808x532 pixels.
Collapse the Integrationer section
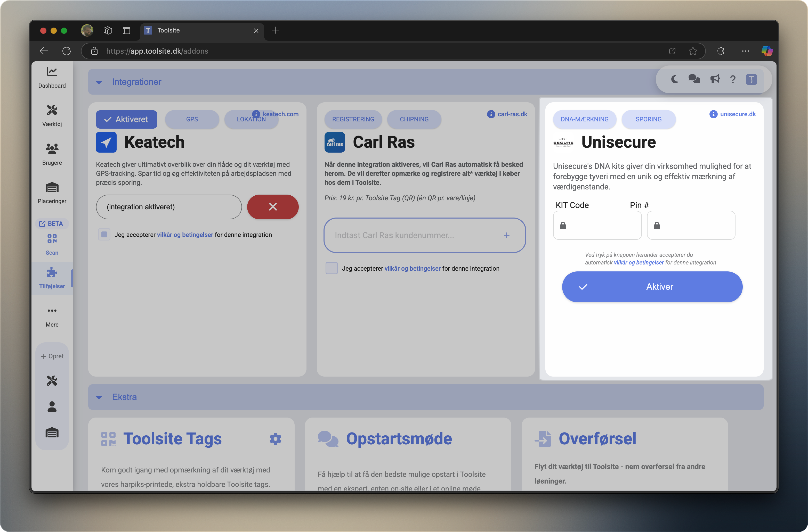[99, 82]
